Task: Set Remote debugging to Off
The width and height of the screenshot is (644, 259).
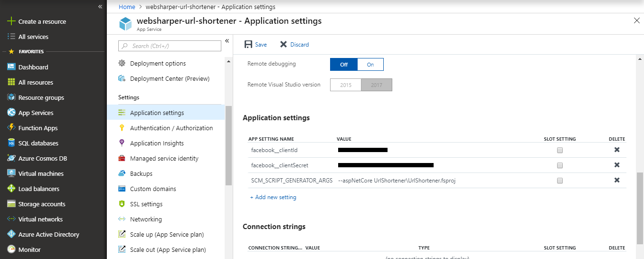Action: (x=344, y=65)
